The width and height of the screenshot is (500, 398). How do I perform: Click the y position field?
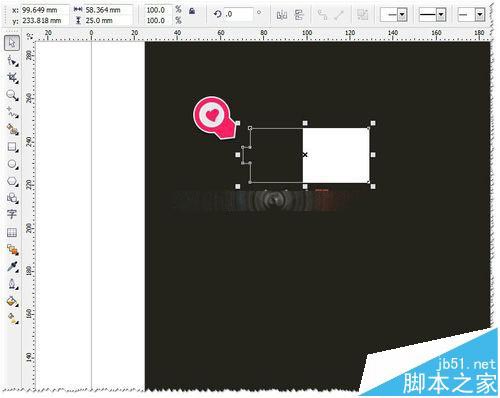tap(45, 20)
